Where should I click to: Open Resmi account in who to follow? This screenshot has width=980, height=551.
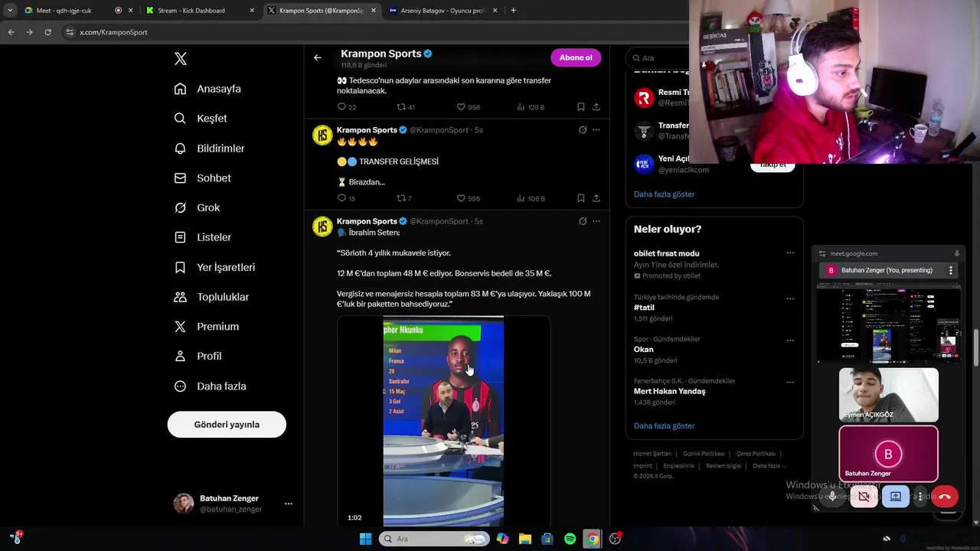tap(674, 93)
